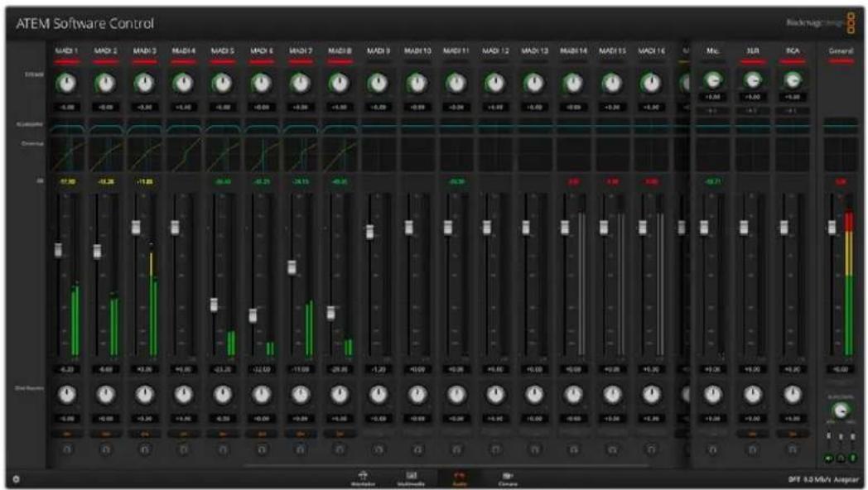Image resolution: width=868 pixels, height=490 pixels.
Task: Toggle the RCA channel ON button
Action: (793, 435)
